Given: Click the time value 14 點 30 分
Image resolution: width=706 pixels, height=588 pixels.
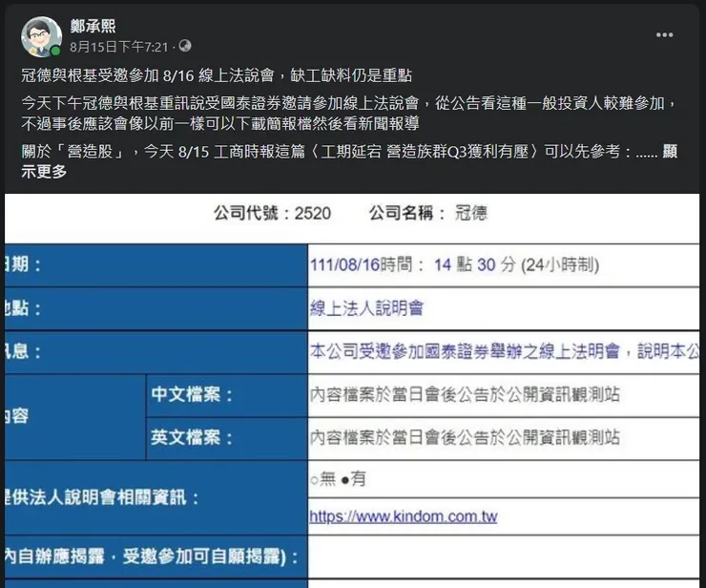Looking at the screenshot, I should click(x=474, y=264).
